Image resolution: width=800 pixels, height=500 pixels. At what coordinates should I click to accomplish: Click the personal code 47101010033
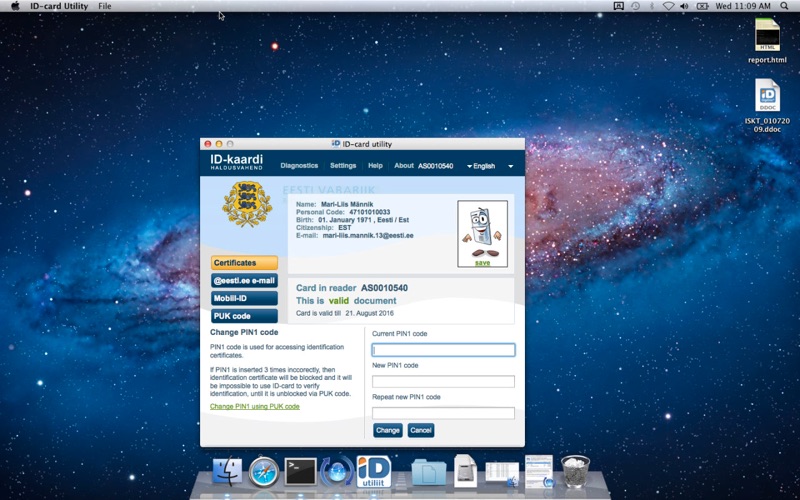click(x=370, y=212)
